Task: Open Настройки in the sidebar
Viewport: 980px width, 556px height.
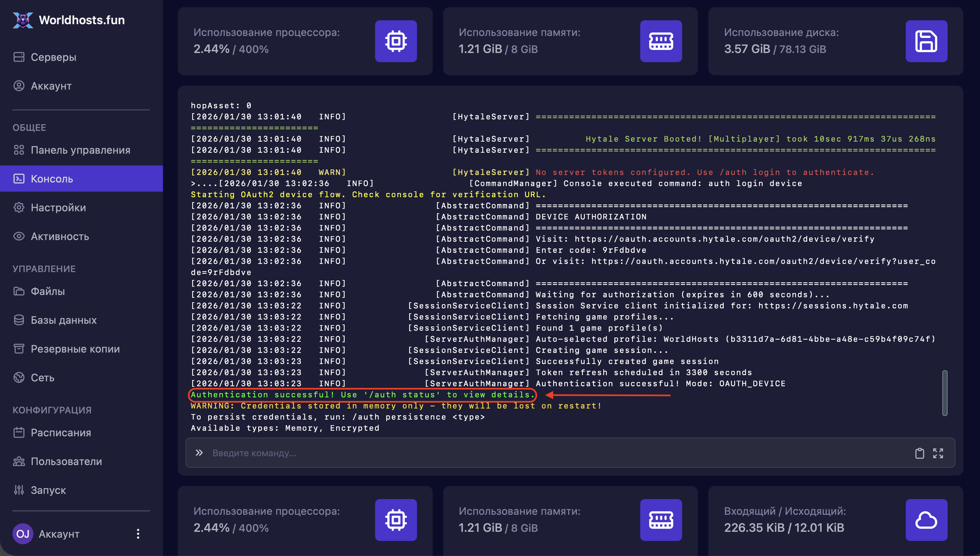Action: pos(58,207)
